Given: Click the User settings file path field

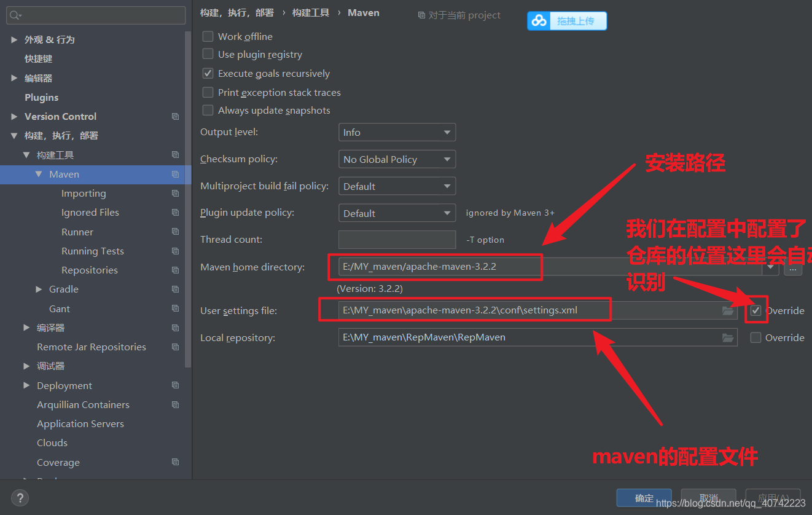Looking at the screenshot, I should click(x=537, y=310).
